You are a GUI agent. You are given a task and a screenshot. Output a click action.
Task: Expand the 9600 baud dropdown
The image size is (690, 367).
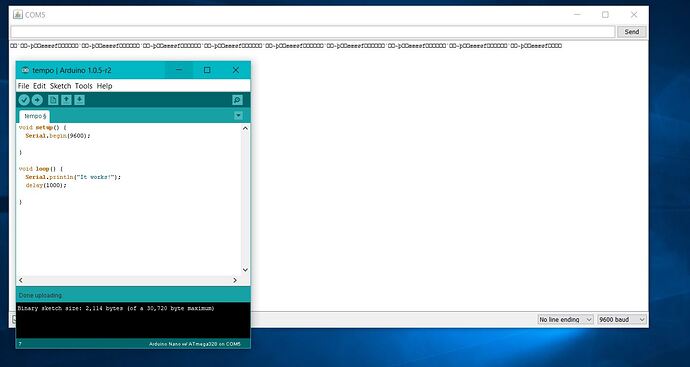(x=622, y=319)
